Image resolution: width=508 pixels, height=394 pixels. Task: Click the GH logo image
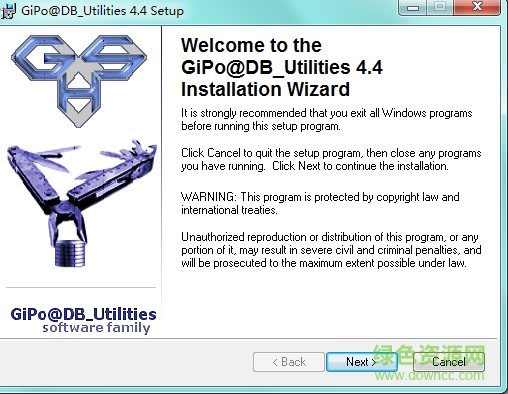(79, 81)
